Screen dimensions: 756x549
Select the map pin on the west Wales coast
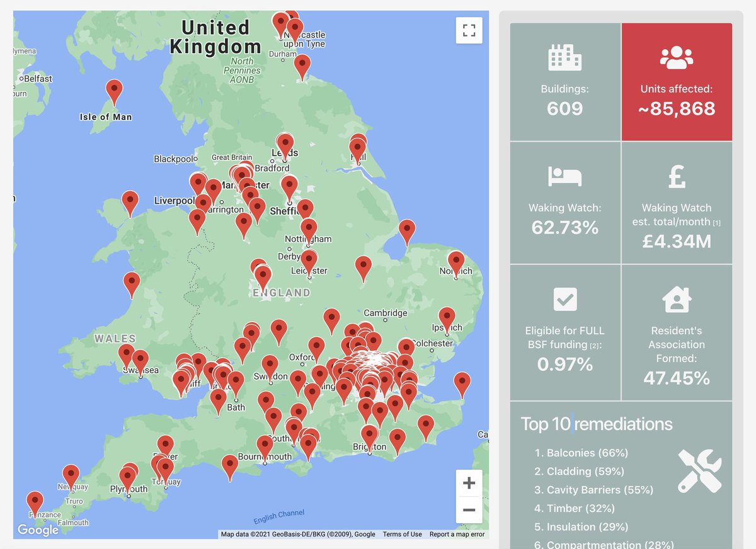click(132, 285)
